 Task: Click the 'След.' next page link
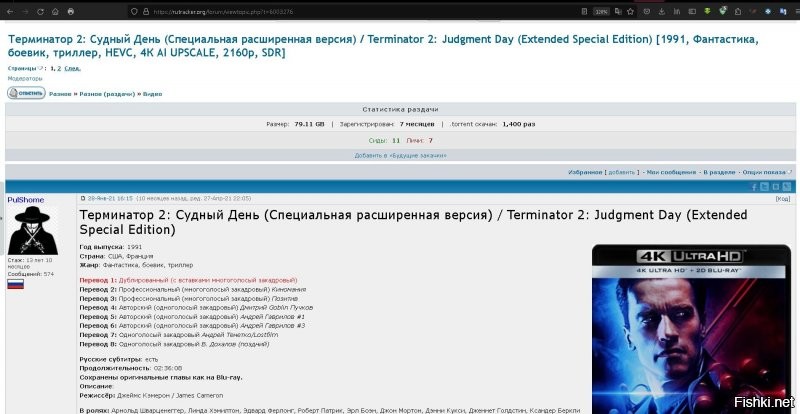[72, 68]
